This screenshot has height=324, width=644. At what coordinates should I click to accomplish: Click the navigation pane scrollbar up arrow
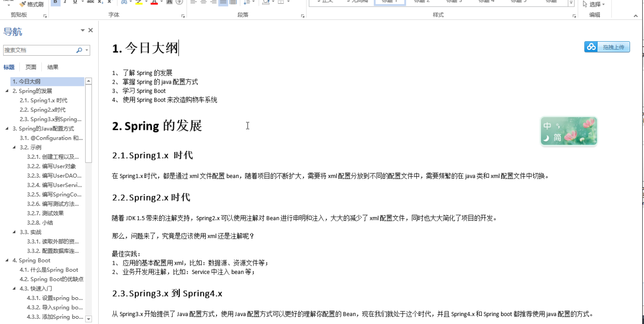point(89,81)
